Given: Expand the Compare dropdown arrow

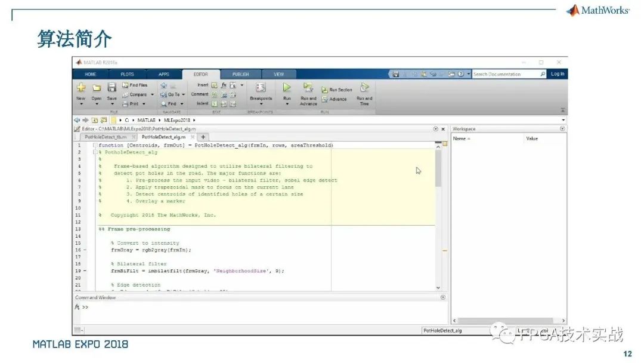Looking at the screenshot, I should (153, 94).
